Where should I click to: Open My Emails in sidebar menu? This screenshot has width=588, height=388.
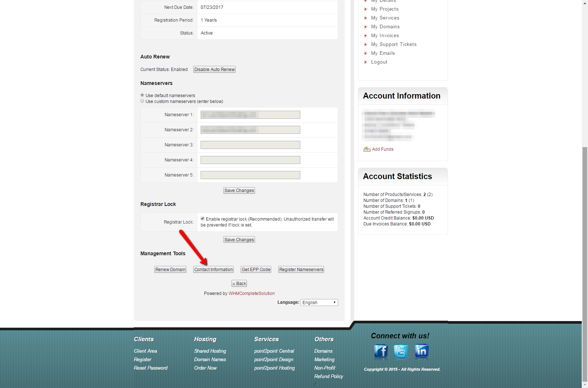tap(383, 53)
